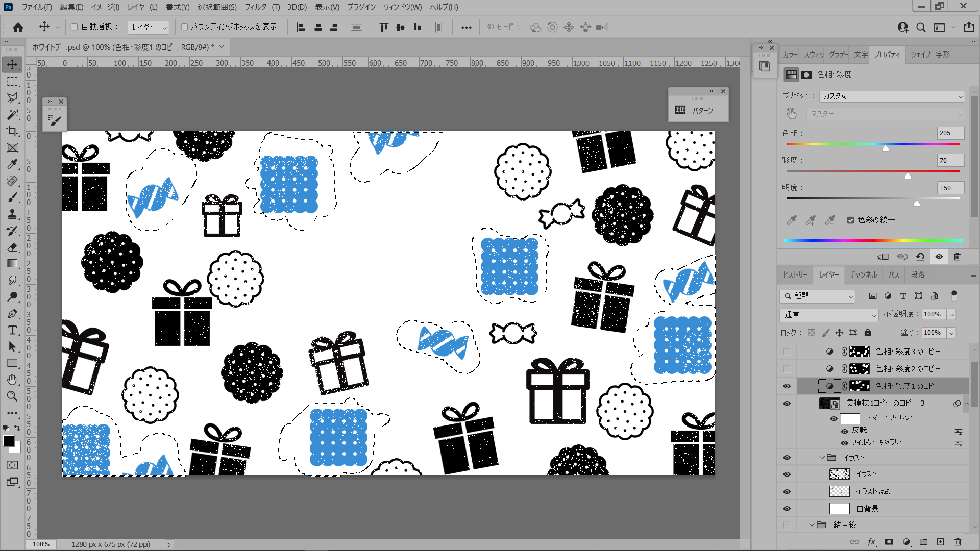Viewport: 980px width, 551px height.
Task: Click the 彩度 saturation slider handle
Action: click(908, 176)
